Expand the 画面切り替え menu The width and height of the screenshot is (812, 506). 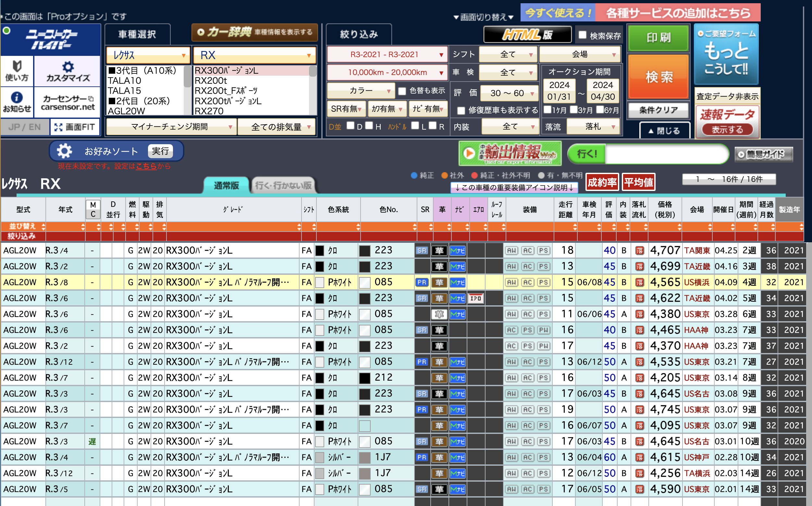tap(484, 17)
